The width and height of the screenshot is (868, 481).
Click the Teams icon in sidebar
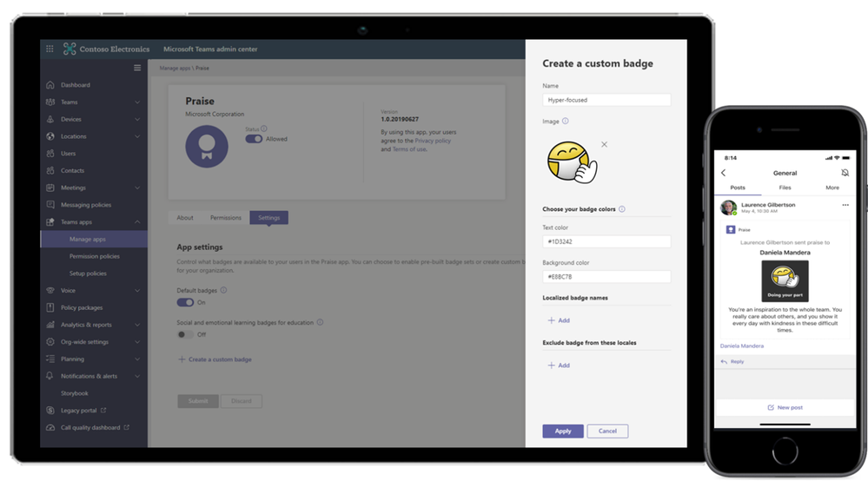[50, 102]
